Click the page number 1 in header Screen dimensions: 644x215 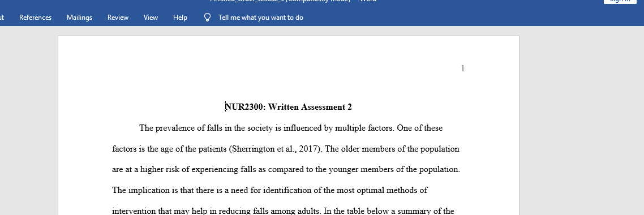point(462,68)
